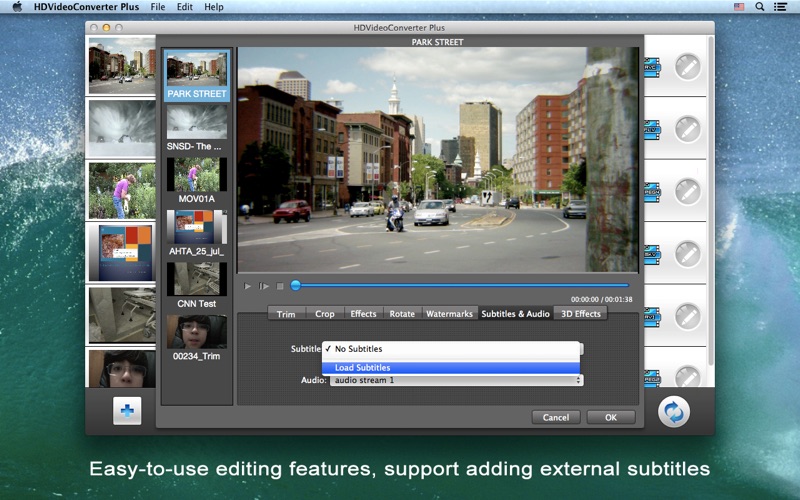Click the blue seek bar track
The width and height of the screenshot is (800, 500).
[462, 286]
